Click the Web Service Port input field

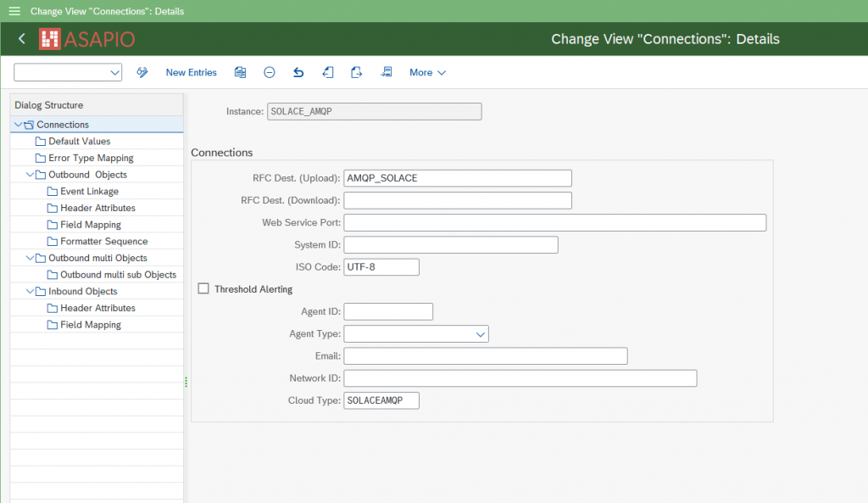(554, 222)
